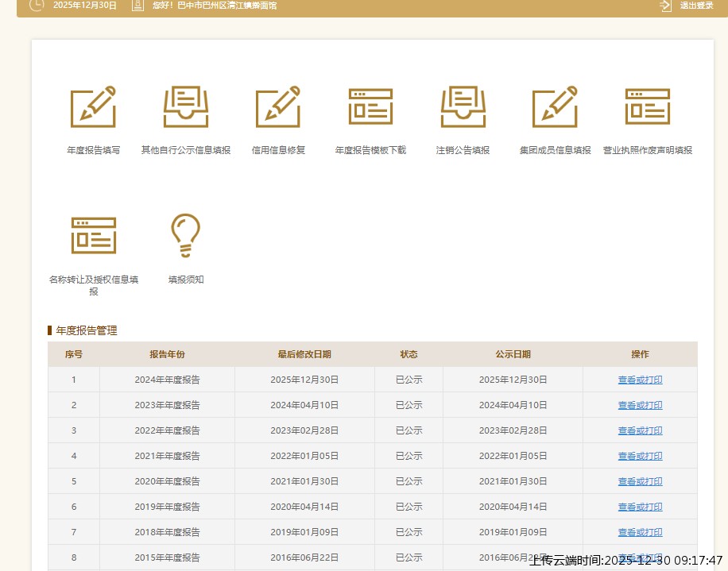Select 集团成员信息填报 icon
Viewport: 728px width, 571px height.
coord(555,106)
